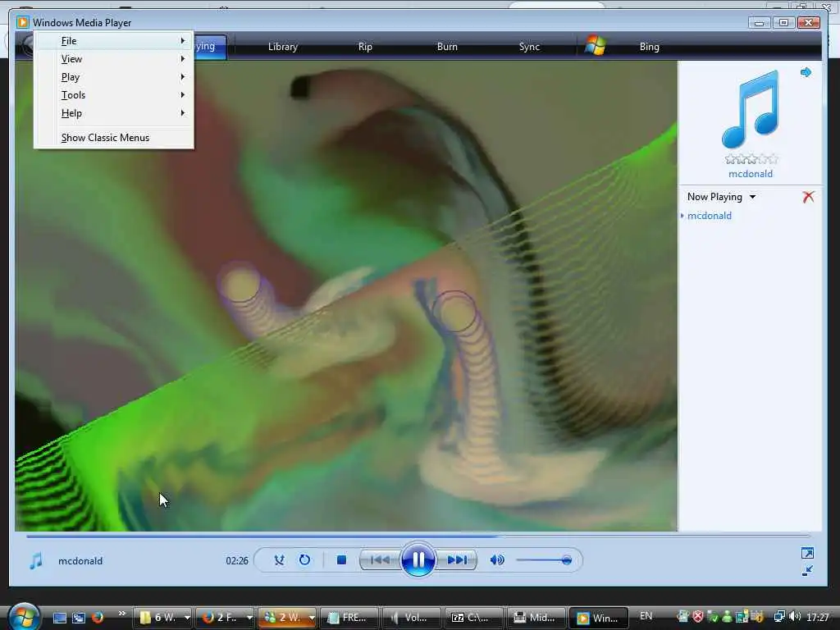
Task: Open the tray volume speaker icon
Action: point(794,617)
